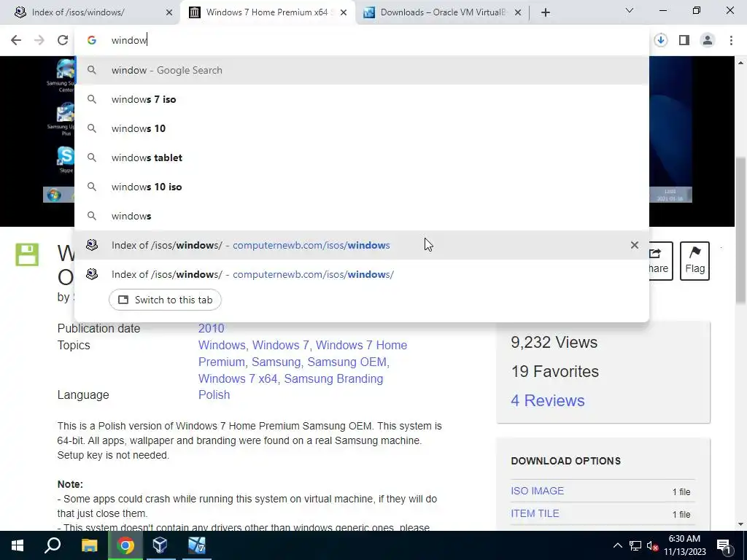The image size is (747, 560).
Task: Close the Windows 7 Home Premium x64 tab
Action: 344,12
